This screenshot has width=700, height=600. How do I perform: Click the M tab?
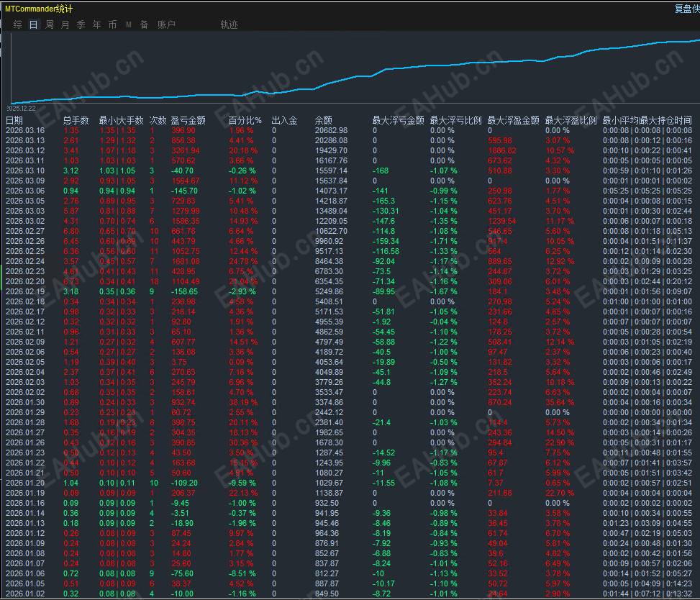click(x=129, y=24)
